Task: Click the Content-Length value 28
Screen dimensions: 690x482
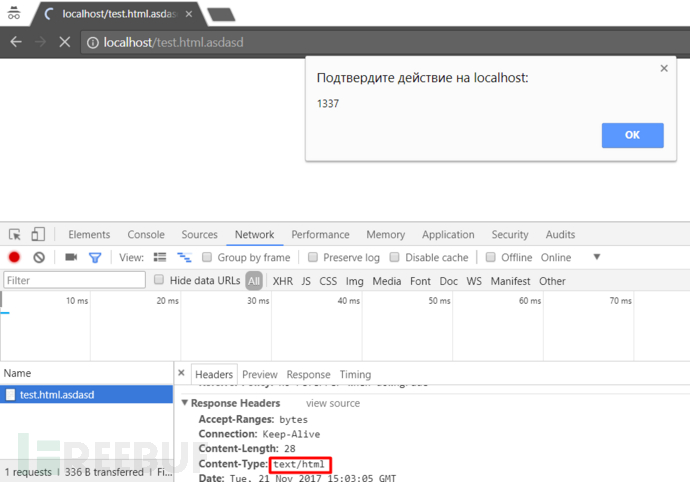Action: coord(290,449)
